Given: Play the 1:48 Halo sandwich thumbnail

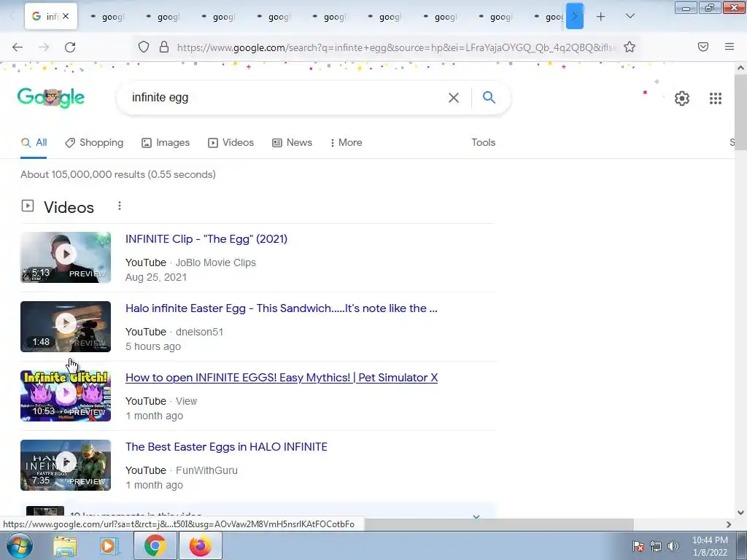Looking at the screenshot, I should [66, 327].
